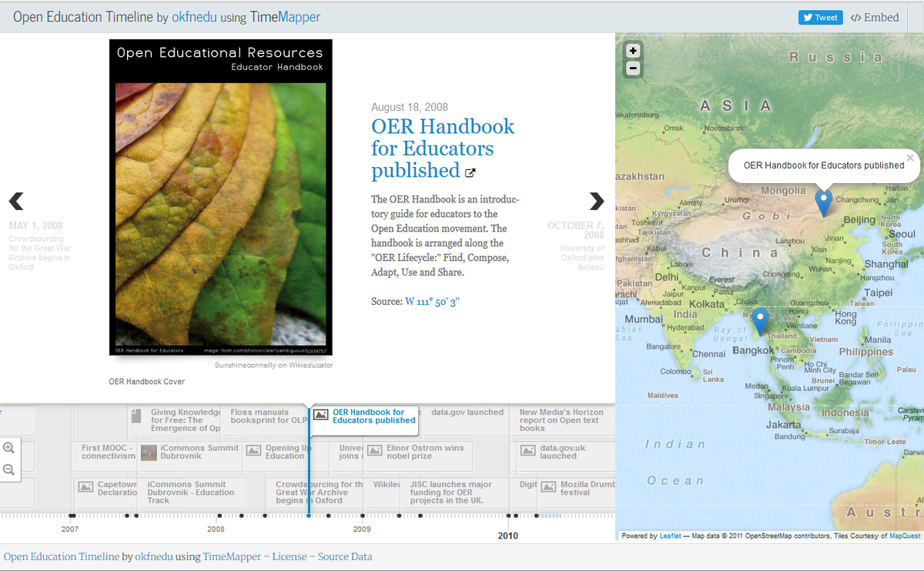Image resolution: width=924 pixels, height=571 pixels.
Task: Click the image icon of Elinor Ostrom event
Action: click(x=374, y=450)
